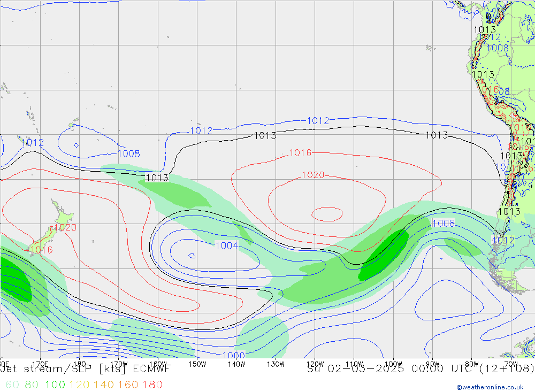This screenshot has width=535, height=392.
Task: Click the 1008 label east of Fiji
Action: pos(129,154)
